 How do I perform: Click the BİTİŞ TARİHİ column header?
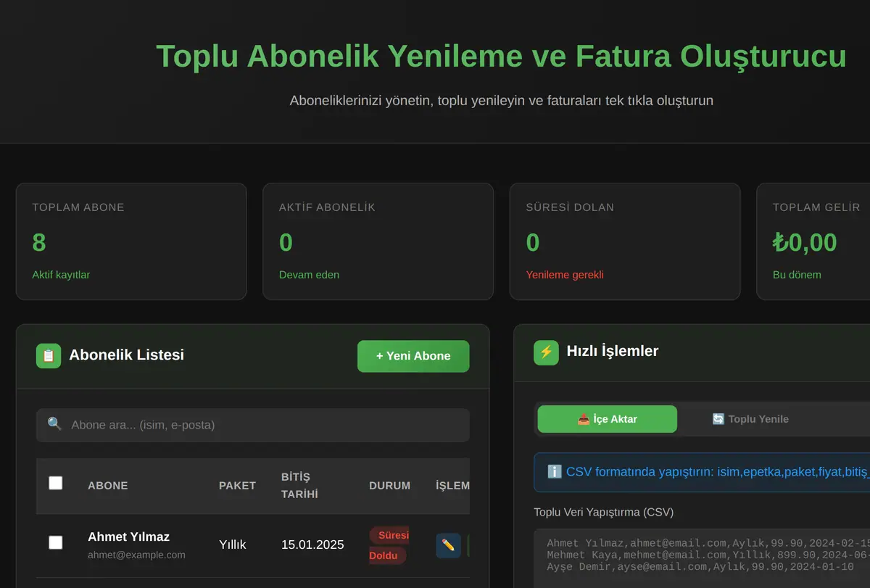pyautogui.click(x=299, y=486)
